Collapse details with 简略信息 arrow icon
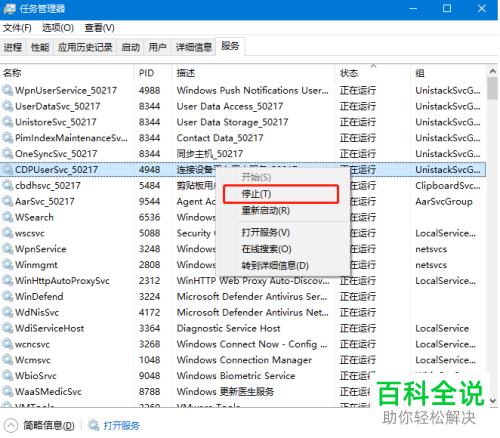This screenshot has width=500, height=438. 11,425
